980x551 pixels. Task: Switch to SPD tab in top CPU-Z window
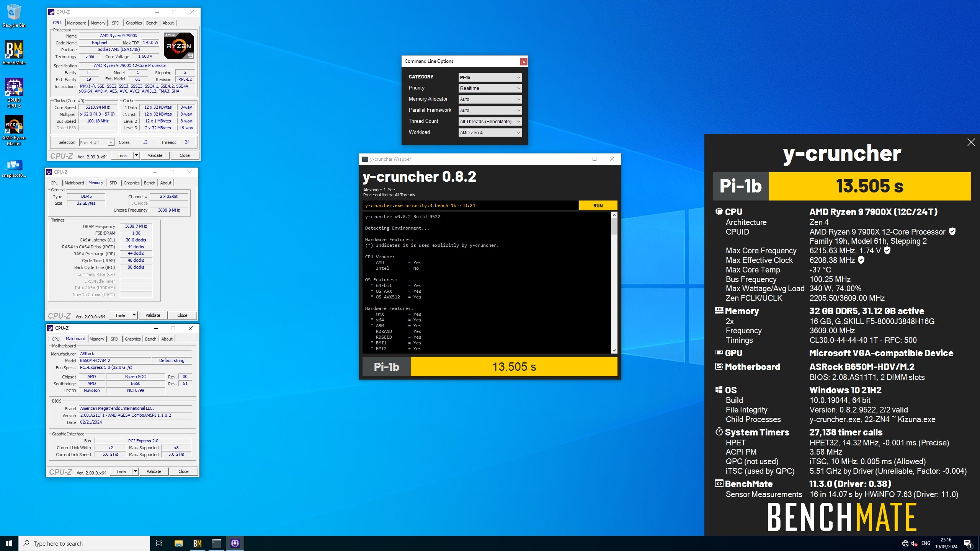pos(115,23)
